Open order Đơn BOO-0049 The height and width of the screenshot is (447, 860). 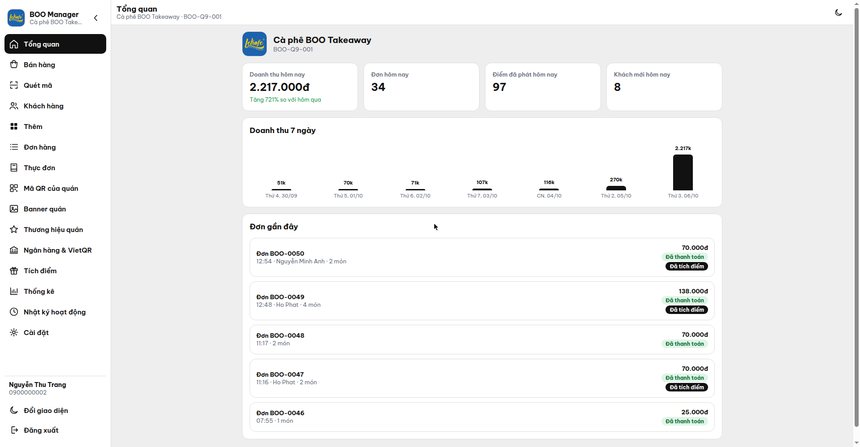482,301
